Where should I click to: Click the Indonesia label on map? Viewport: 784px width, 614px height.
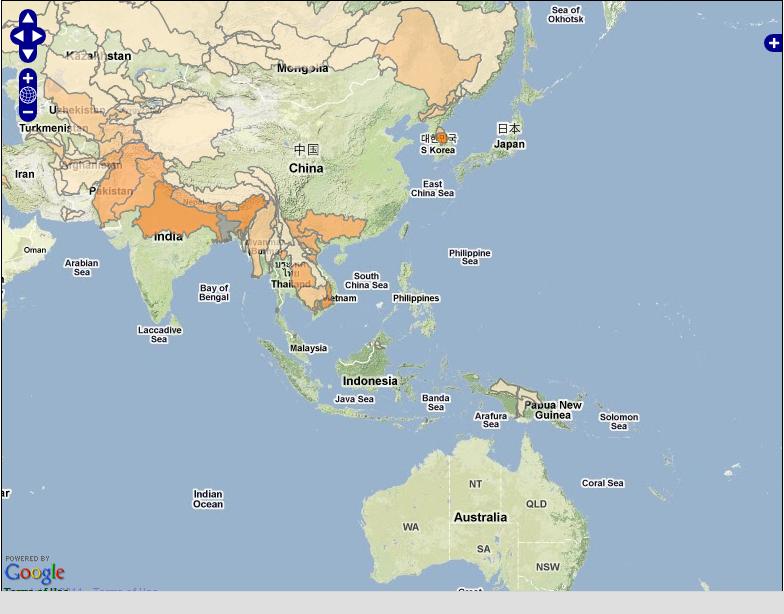370,381
